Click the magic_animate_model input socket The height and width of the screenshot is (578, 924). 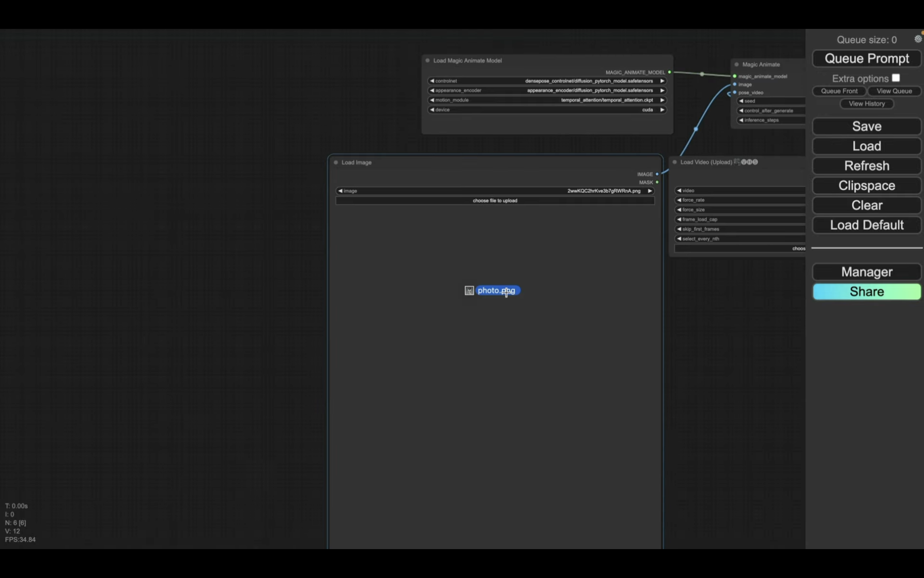(x=735, y=76)
